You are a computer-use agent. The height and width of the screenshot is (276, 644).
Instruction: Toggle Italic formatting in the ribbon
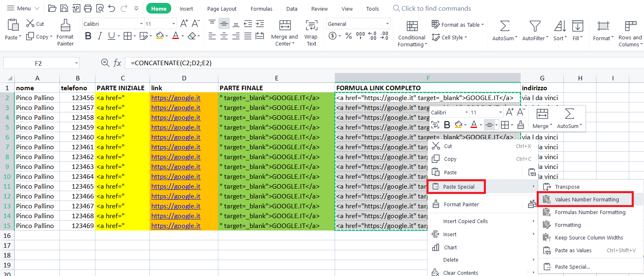click(x=100, y=36)
